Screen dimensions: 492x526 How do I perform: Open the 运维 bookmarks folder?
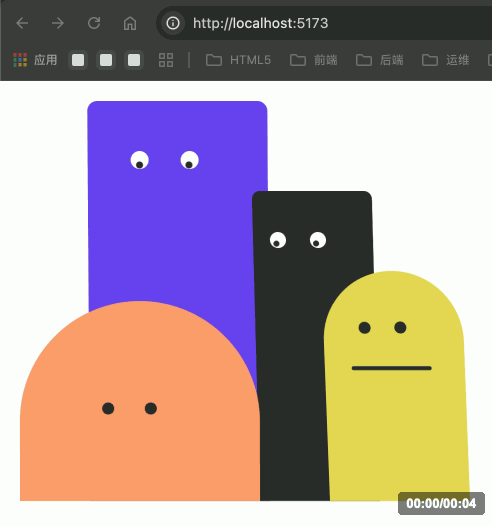coord(446,60)
